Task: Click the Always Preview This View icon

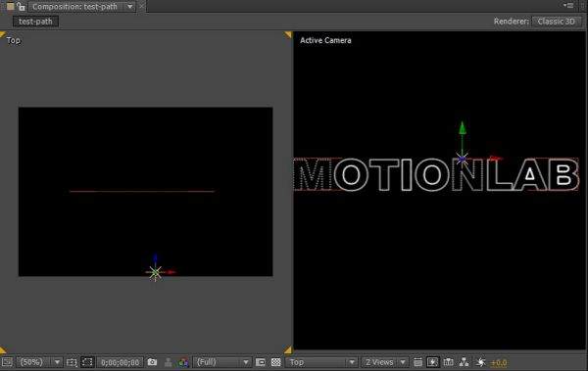Action: 7,362
